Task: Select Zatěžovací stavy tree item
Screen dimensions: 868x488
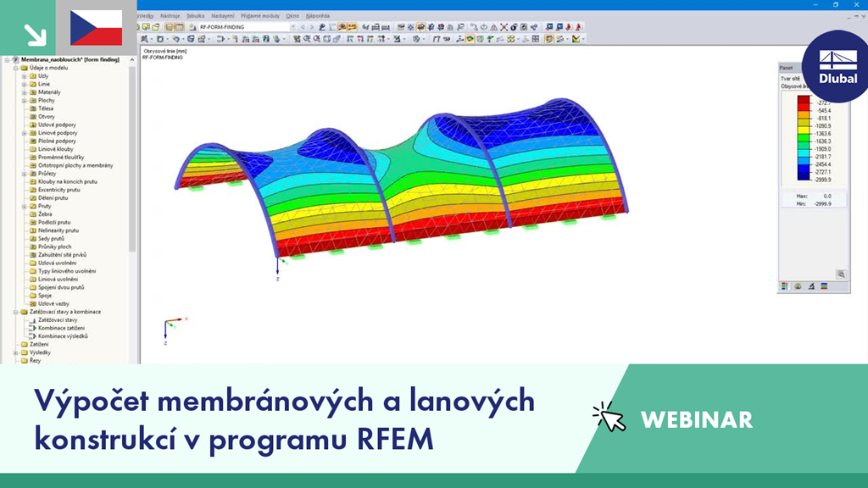Action: [x=58, y=319]
